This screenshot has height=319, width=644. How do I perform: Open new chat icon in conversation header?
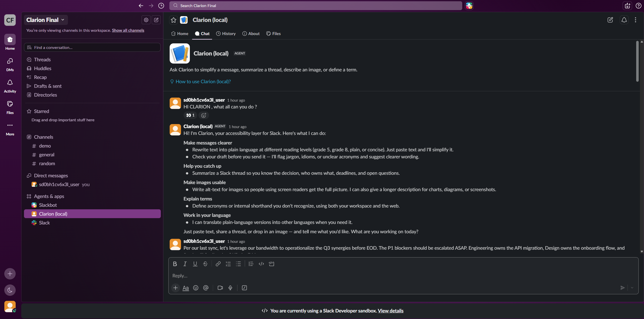[610, 20]
